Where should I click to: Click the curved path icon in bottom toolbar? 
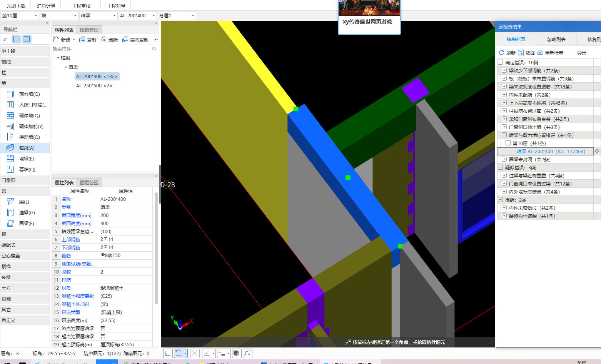pos(248,353)
